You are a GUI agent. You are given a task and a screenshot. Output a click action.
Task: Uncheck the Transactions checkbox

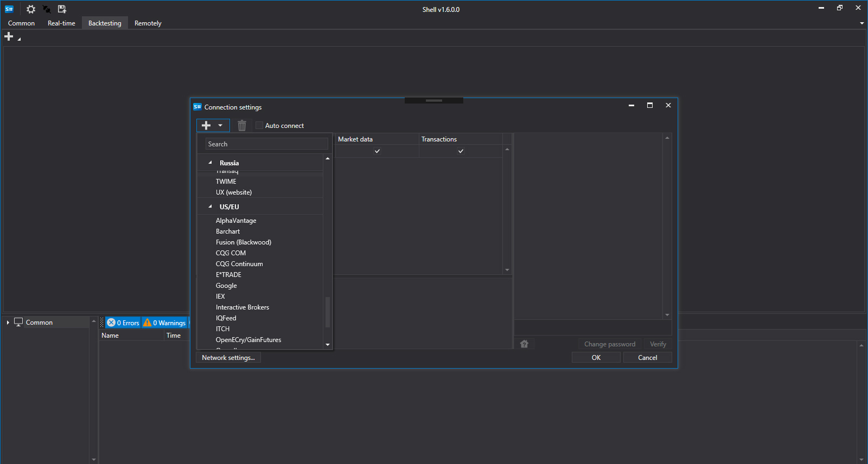point(461,151)
